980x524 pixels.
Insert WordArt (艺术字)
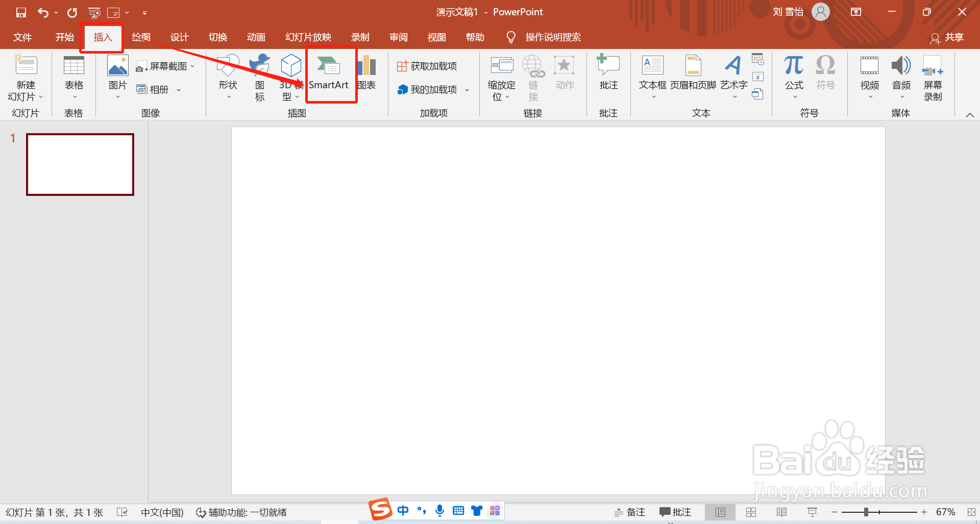tap(734, 78)
